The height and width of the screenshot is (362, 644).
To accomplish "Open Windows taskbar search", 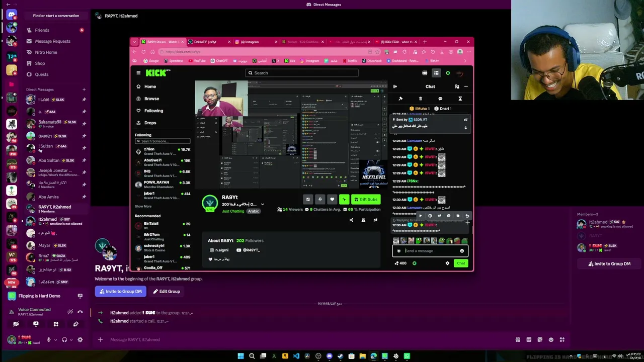I will 252,356.
